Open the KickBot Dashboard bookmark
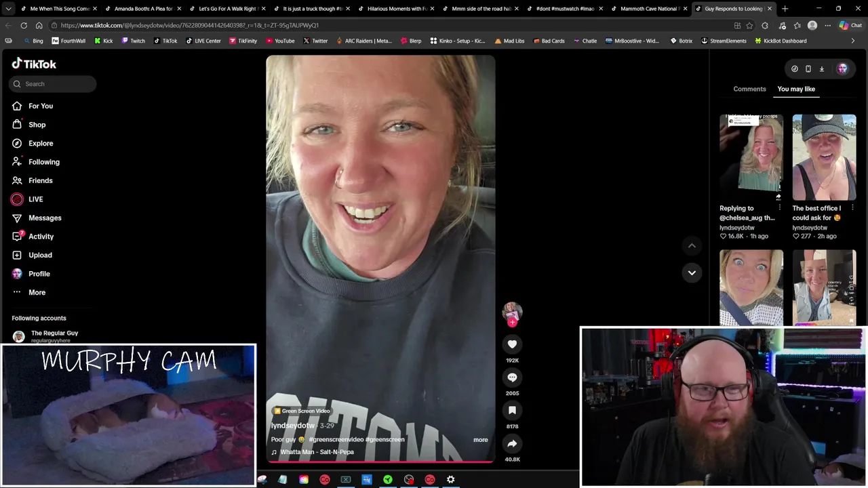Image resolution: width=868 pixels, height=488 pixels. pyautogui.click(x=780, y=41)
